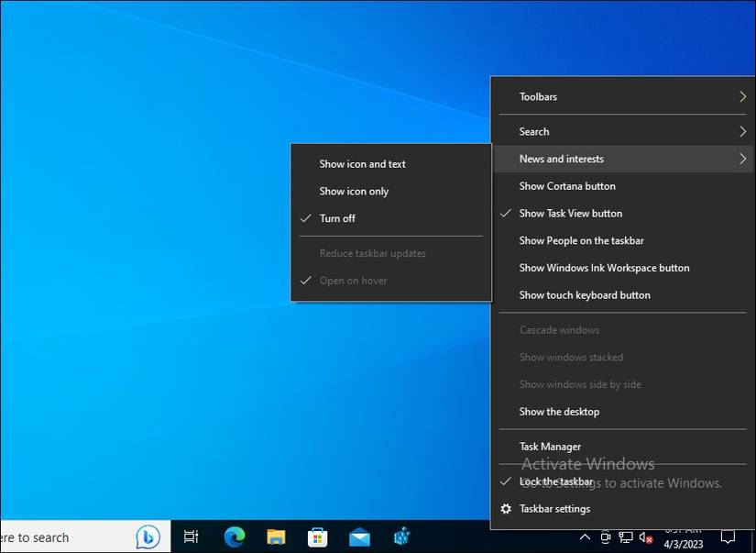The image size is (756, 553).
Task: Click the greyed Cascade windows entry
Action: pos(623,330)
